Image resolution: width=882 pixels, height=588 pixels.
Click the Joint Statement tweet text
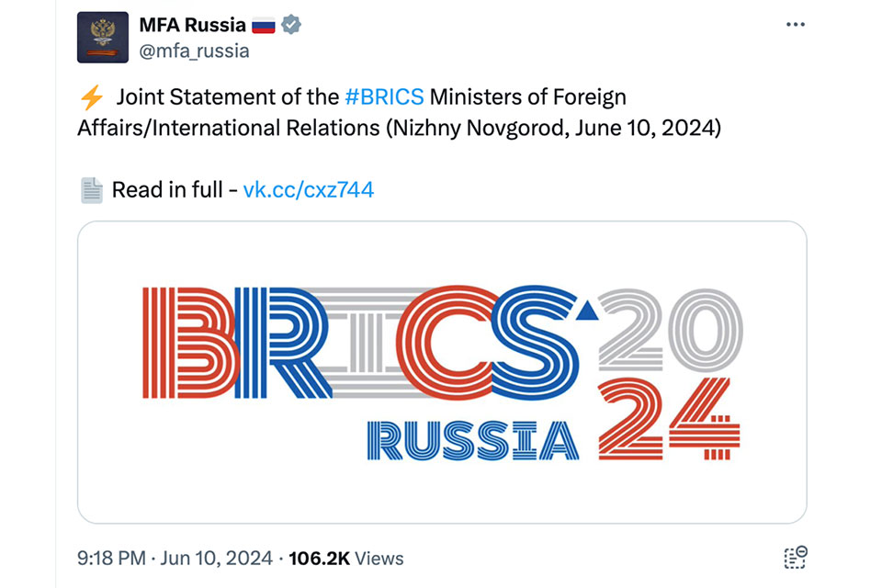click(399, 112)
